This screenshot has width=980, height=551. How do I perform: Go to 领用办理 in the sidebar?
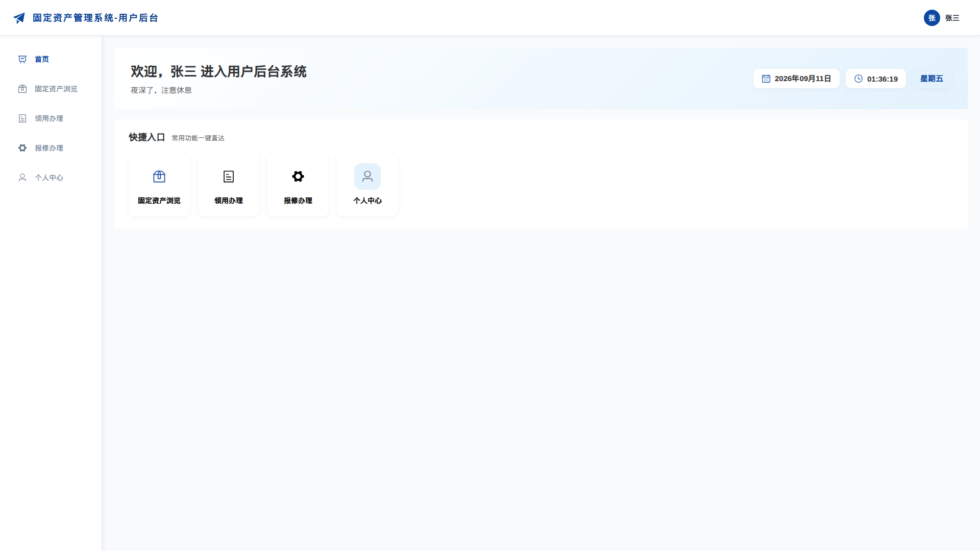pos(51,118)
